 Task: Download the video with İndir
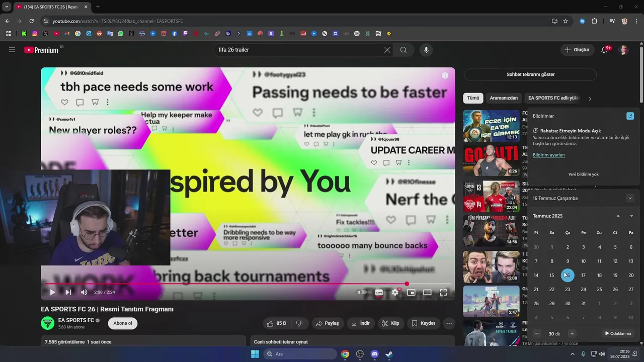361,323
